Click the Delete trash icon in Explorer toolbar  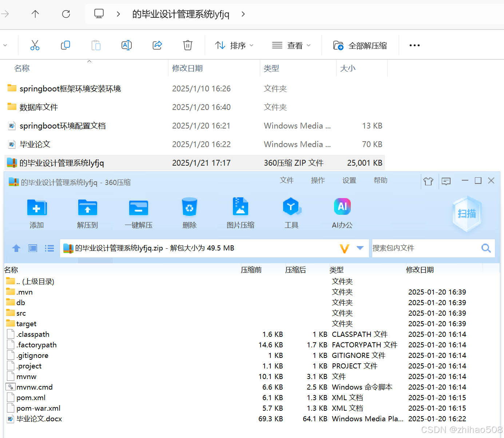point(188,45)
